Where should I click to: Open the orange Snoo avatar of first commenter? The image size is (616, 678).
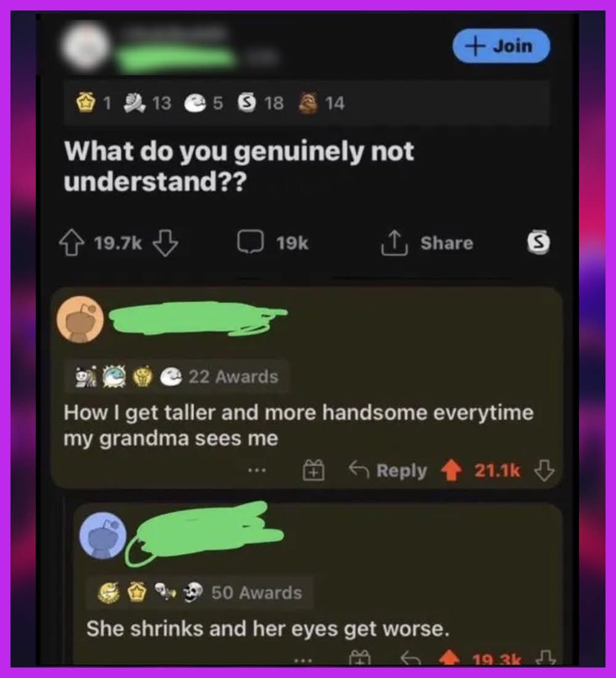(80, 320)
